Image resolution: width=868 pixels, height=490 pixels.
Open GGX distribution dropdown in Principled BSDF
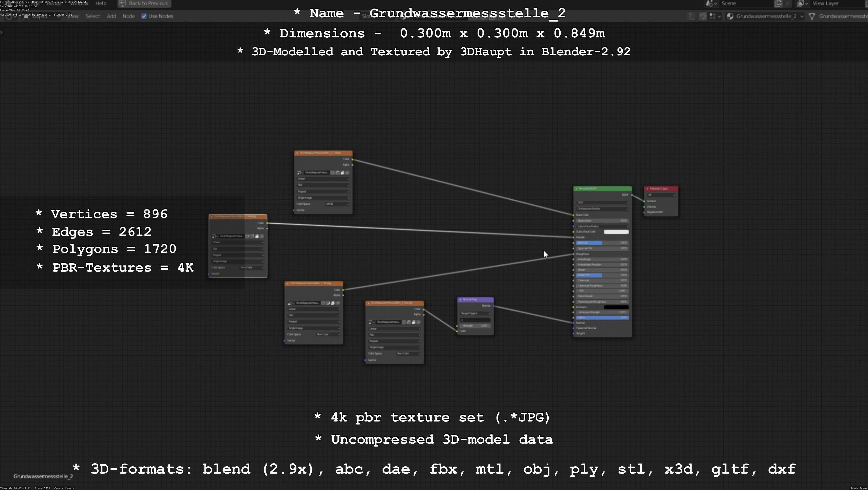[x=602, y=202]
